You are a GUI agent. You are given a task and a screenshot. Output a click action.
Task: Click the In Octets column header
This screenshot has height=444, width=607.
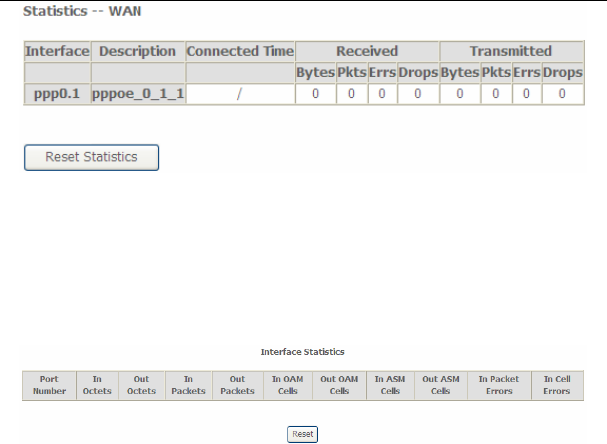(97, 385)
